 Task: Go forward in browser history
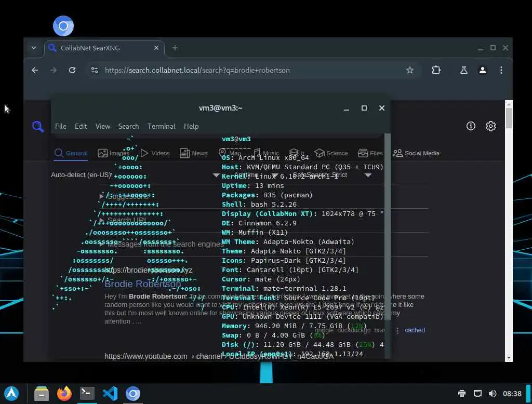(54, 70)
